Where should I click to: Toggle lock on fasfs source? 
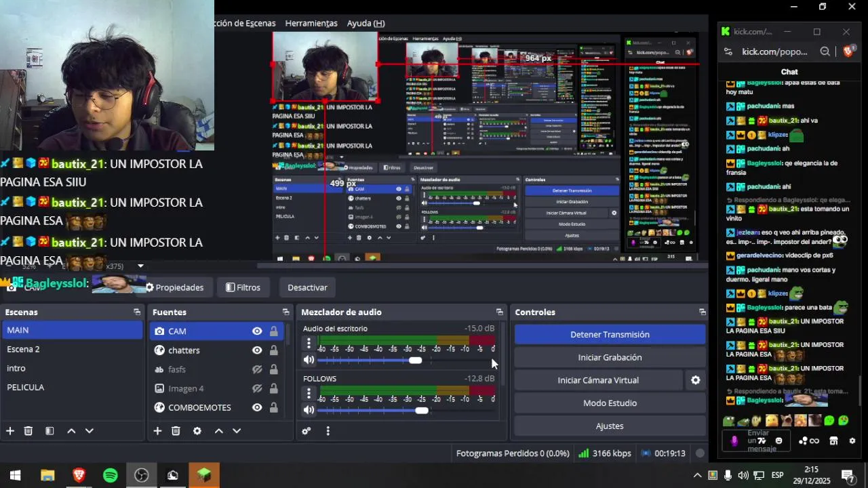coord(274,369)
